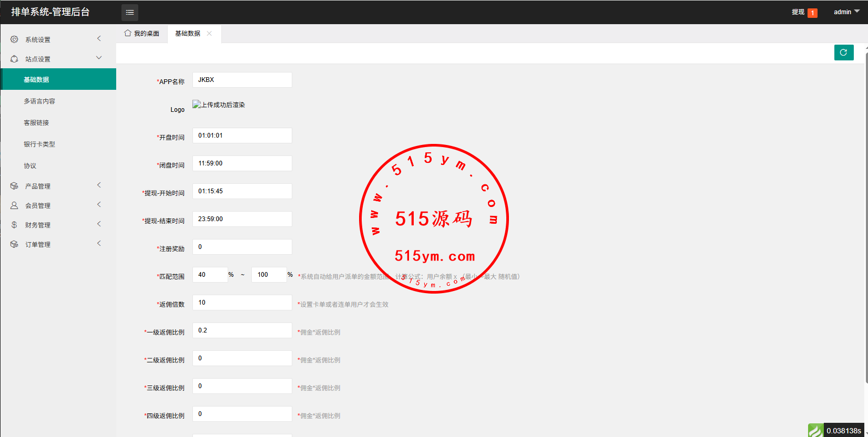Click the 财务管理 dollar icon

point(14,225)
